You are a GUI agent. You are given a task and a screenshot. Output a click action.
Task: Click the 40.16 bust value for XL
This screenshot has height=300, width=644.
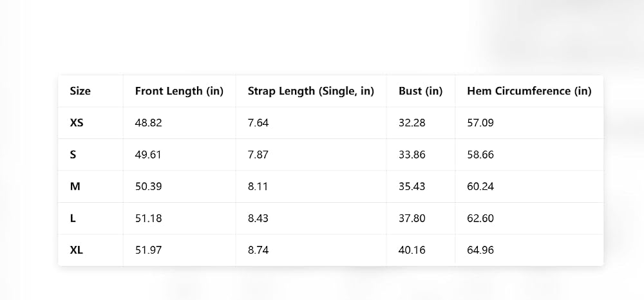pos(412,250)
